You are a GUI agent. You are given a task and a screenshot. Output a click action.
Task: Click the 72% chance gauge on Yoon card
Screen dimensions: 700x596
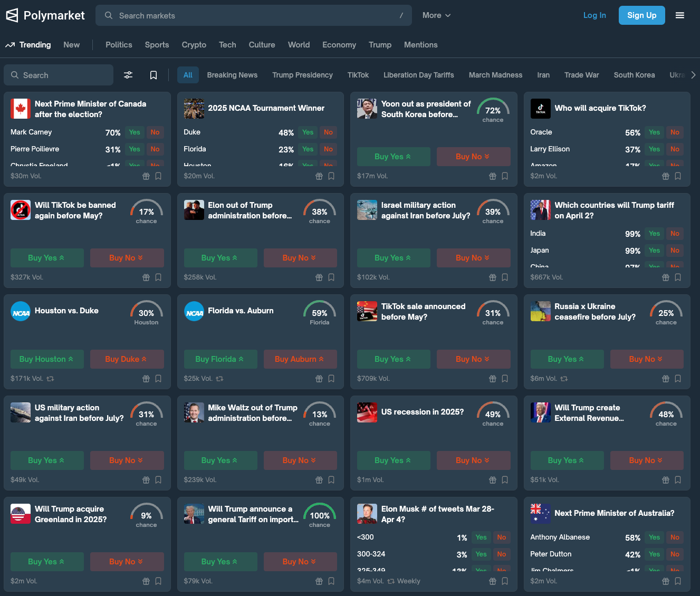[x=493, y=110]
